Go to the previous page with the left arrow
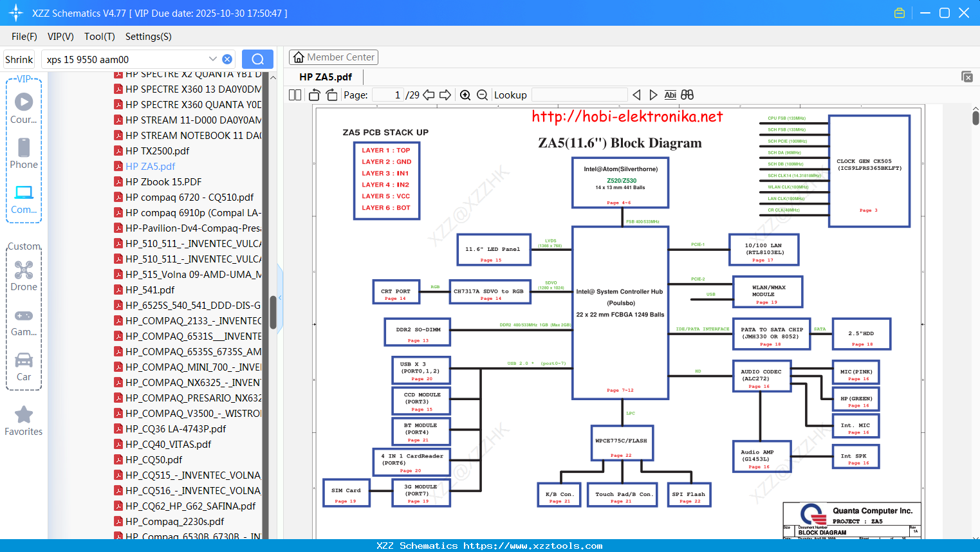980x552 pixels. (429, 95)
